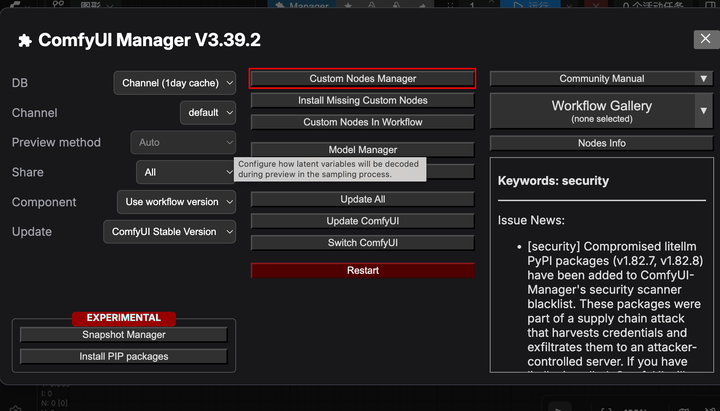The height and width of the screenshot is (411, 720).
Task: Click the Nodes Info button
Action: (602, 143)
